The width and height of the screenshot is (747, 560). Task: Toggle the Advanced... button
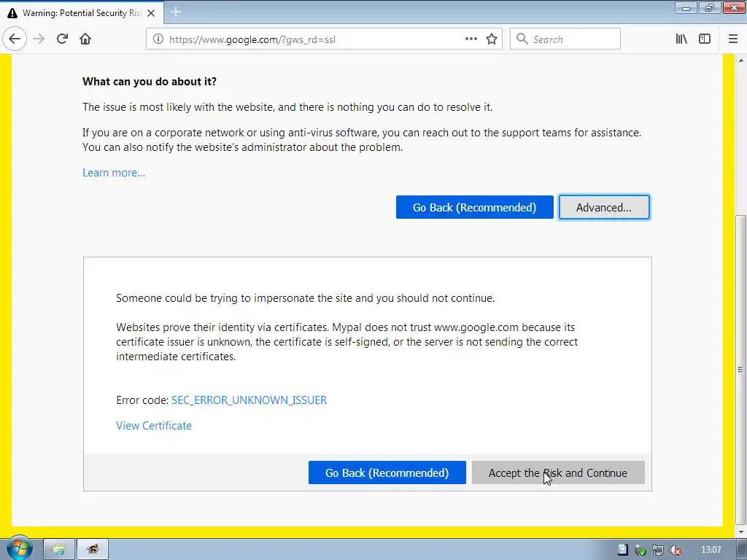603,207
